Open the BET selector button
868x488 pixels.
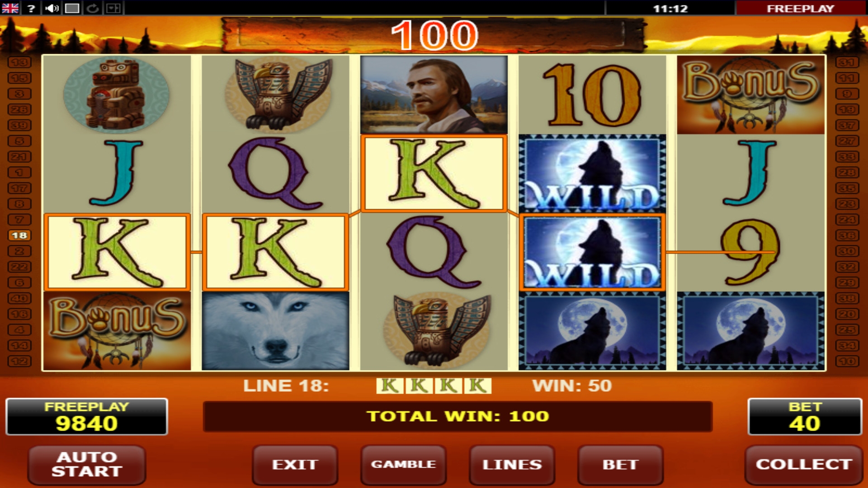[x=620, y=465]
